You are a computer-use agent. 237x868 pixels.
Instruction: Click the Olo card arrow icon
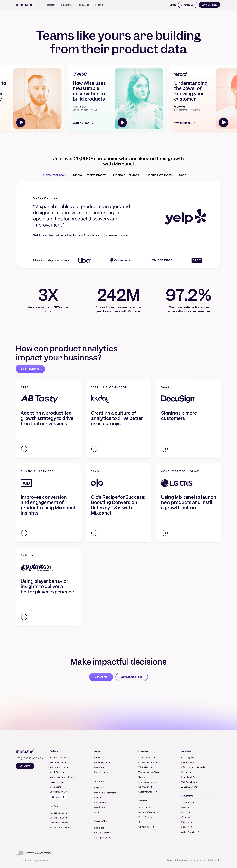click(x=94, y=533)
